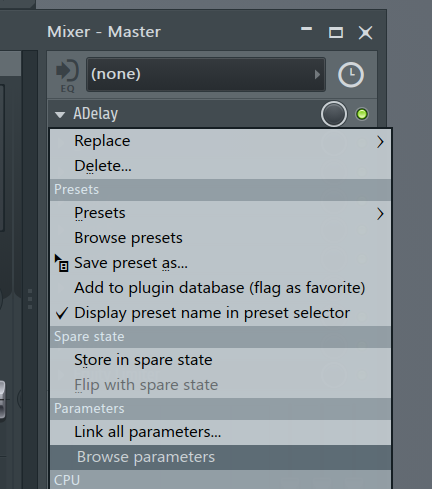Toggle Display preset name in preset selector
The image size is (432, 489).
click(x=220, y=313)
